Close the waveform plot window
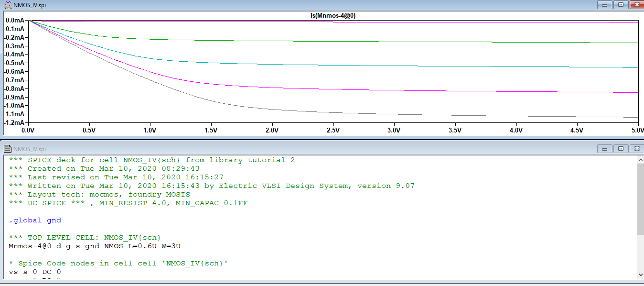644x286 pixels. click(636, 4)
